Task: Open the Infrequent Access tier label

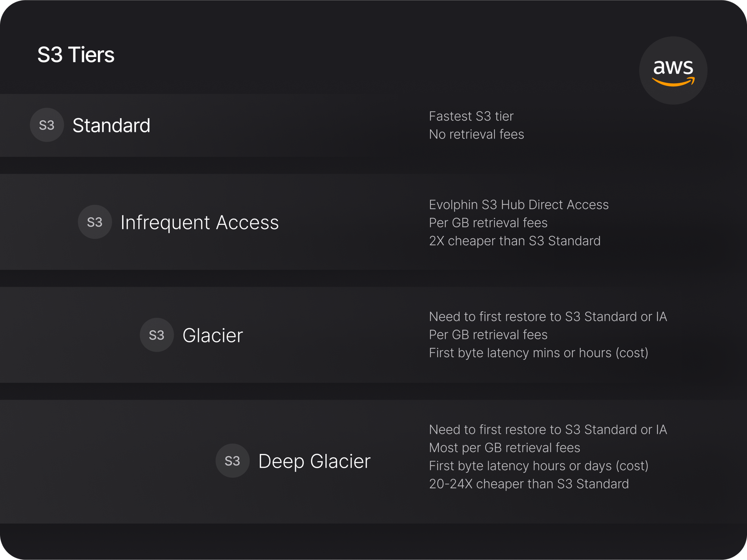Action: tap(199, 223)
